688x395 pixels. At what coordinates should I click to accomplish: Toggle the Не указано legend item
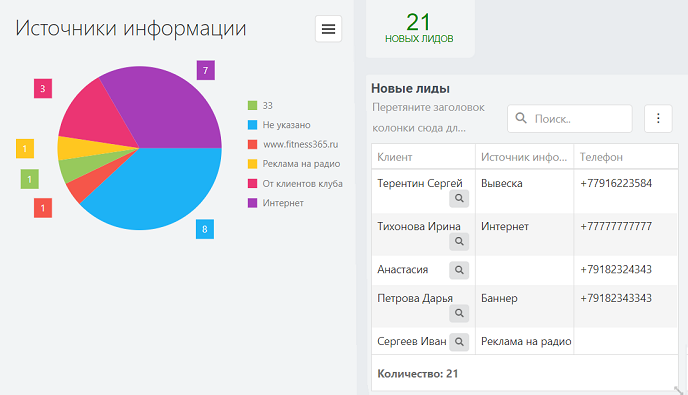click(279, 125)
